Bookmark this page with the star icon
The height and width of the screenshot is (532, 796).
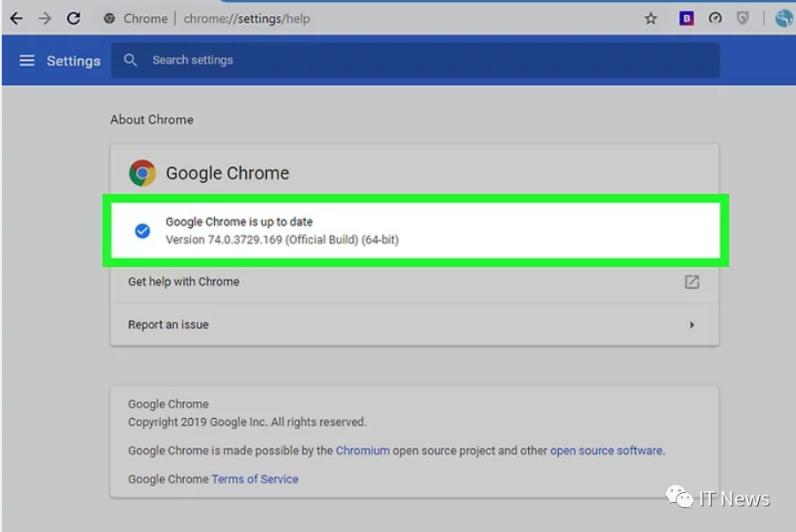(x=651, y=19)
